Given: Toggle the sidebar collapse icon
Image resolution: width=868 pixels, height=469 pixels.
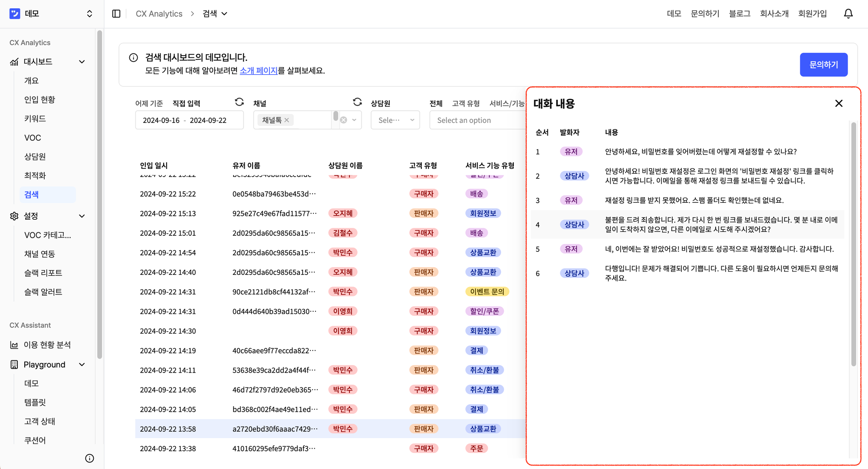Looking at the screenshot, I should point(116,13).
